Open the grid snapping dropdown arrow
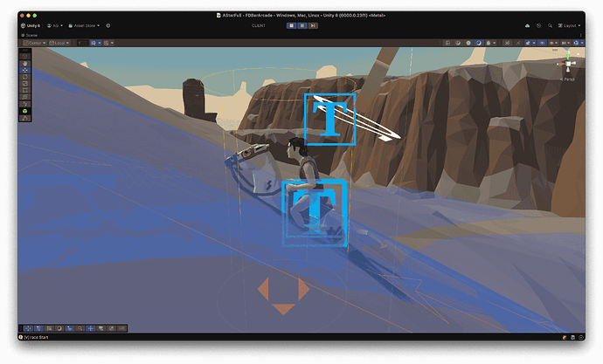This screenshot has height=364, width=603. [100, 43]
